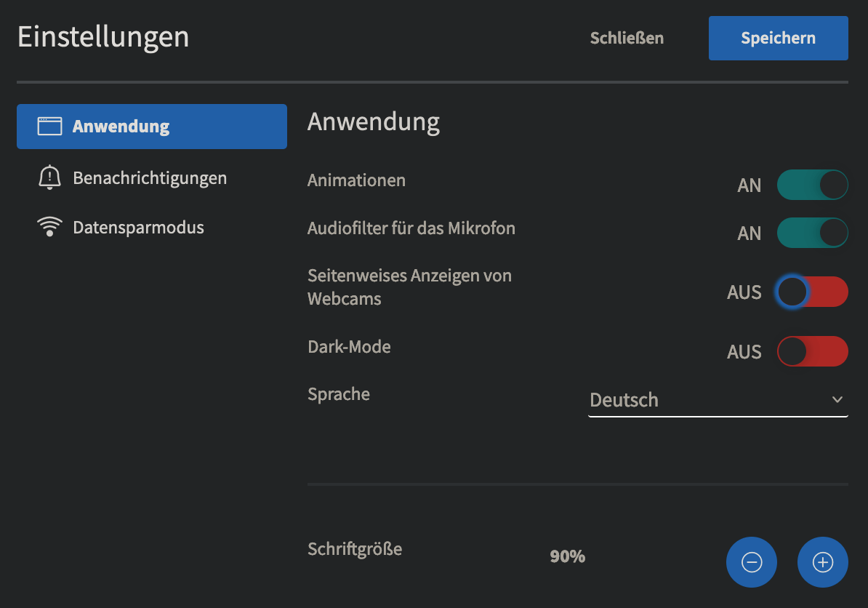The width and height of the screenshot is (868, 608).
Task: Enable Seitenweises Anzeigen von Webcams toggle
Action: click(x=812, y=292)
